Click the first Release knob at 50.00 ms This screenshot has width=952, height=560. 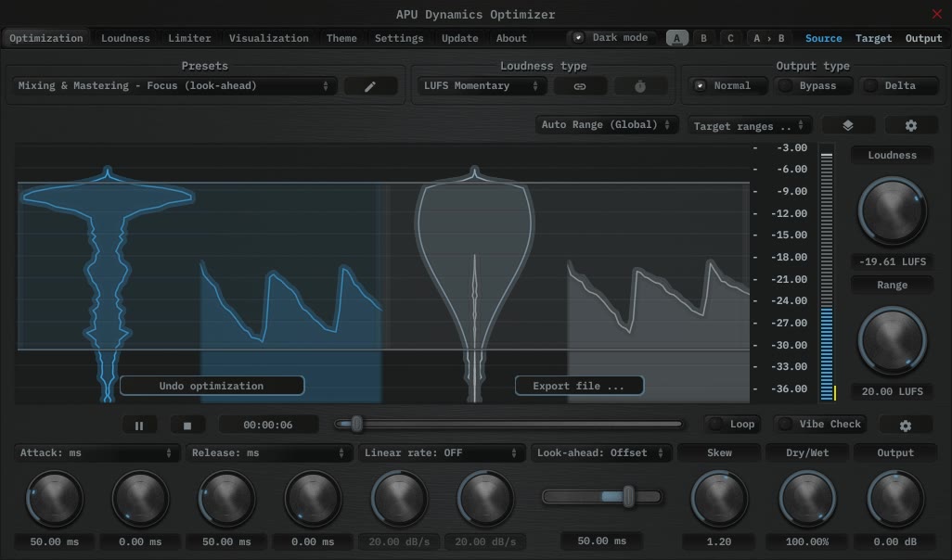[x=226, y=499]
